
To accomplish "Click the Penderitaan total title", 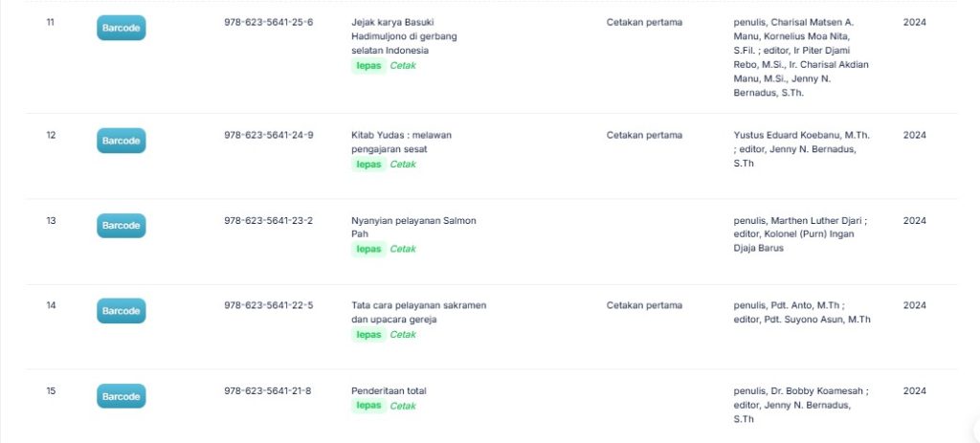I will point(389,390).
